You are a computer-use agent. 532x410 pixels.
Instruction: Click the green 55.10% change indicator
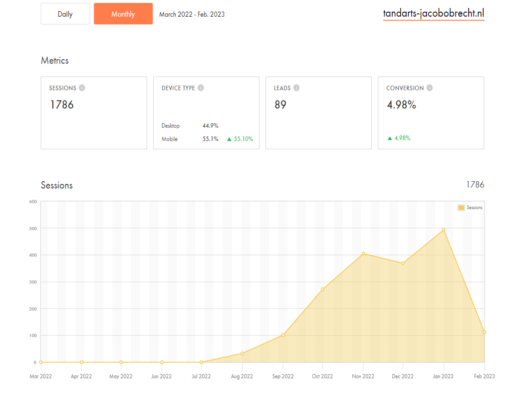tap(240, 139)
